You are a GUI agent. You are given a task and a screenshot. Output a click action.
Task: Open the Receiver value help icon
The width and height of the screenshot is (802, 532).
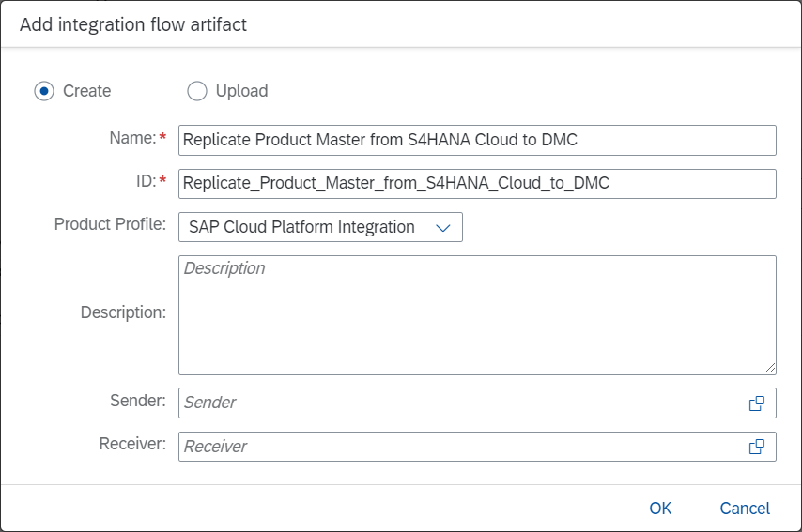(757, 447)
